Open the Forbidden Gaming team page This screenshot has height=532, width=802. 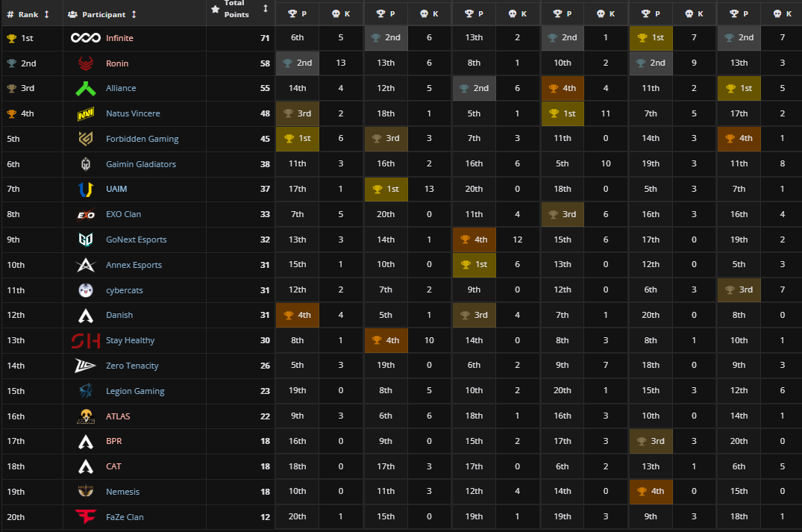[142, 139]
